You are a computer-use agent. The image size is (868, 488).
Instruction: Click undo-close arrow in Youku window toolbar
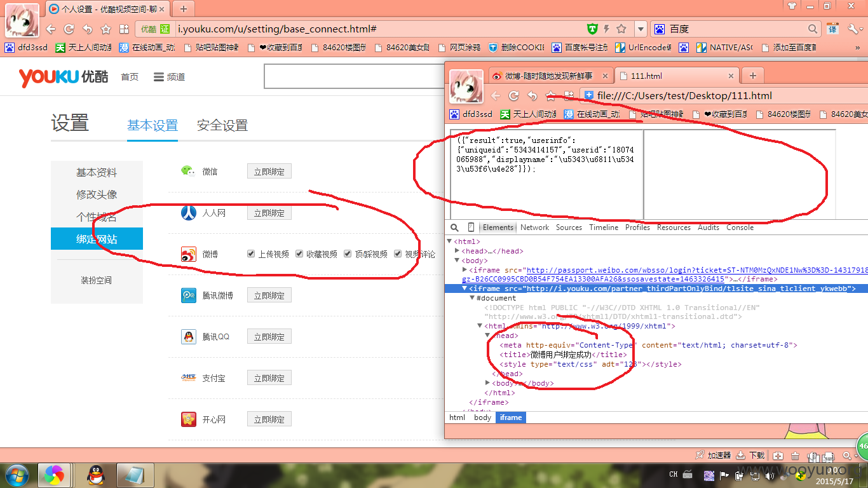coord(88,29)
